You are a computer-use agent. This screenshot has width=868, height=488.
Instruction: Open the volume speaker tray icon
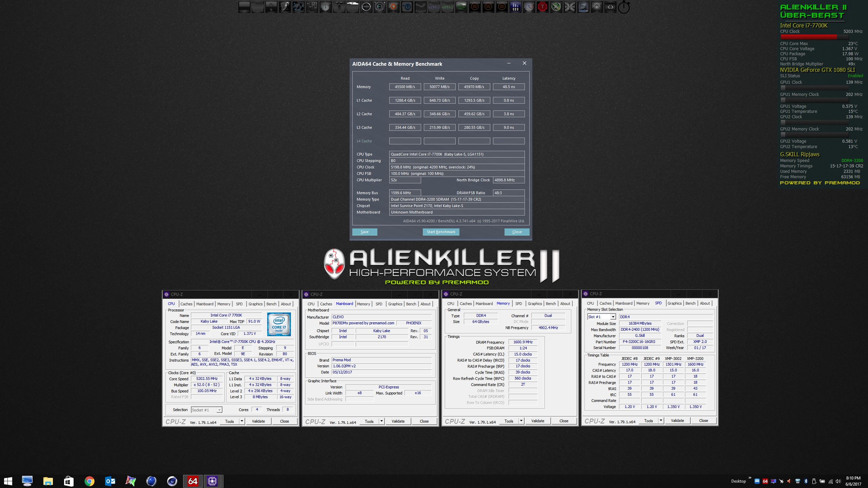[x=838, y=481]
